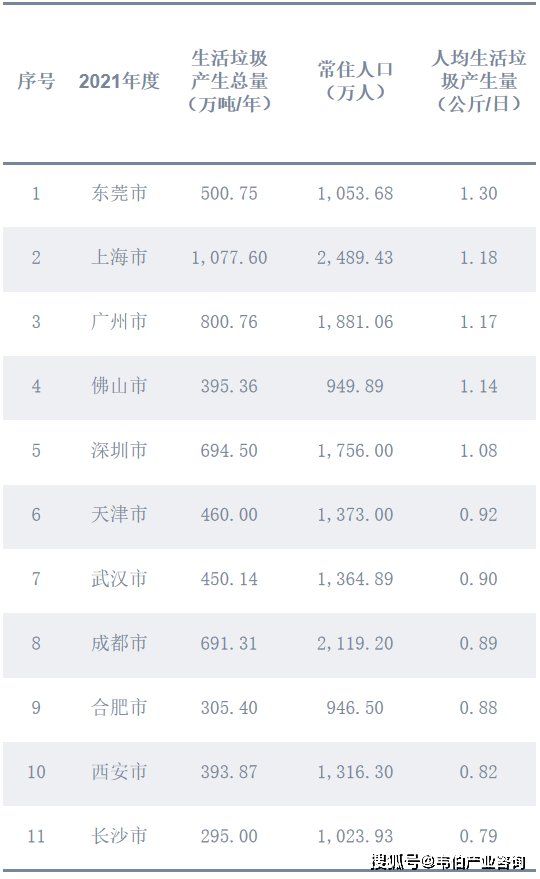
Task: Select the 佛山市 cell
Action: coord(119,386)
